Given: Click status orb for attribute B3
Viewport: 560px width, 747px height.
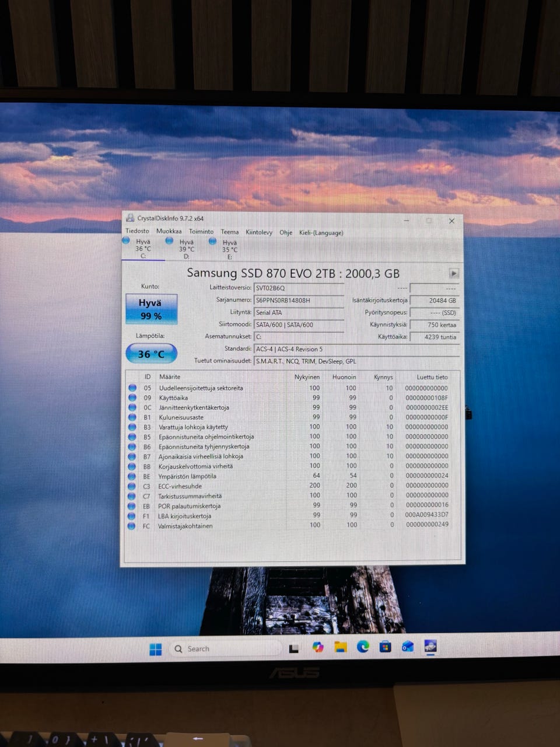Looking at the screenshot, I should (x=132, y=427).
